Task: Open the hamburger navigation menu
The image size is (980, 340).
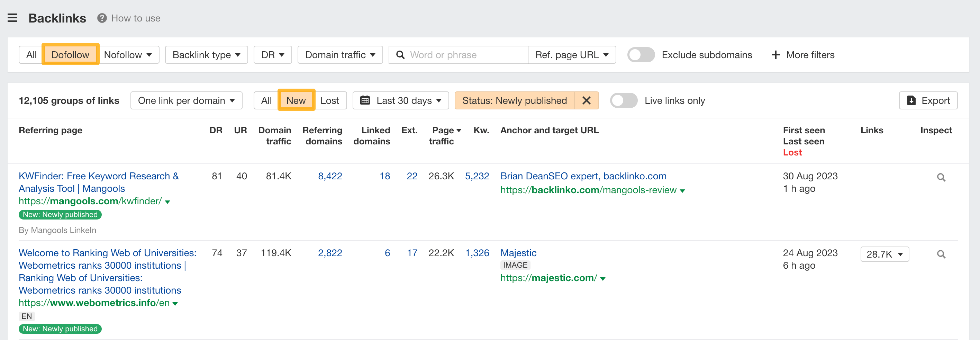Action: (x=12, y=18)
